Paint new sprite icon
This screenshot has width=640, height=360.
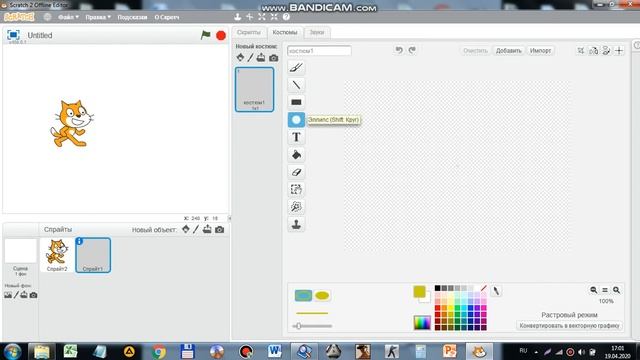[196, 229]
